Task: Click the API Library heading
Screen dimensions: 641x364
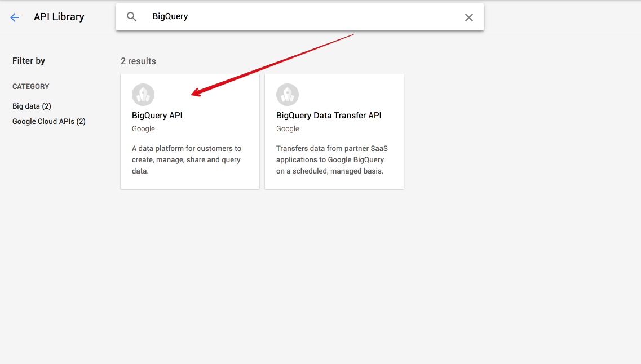Action: [59, 17]
